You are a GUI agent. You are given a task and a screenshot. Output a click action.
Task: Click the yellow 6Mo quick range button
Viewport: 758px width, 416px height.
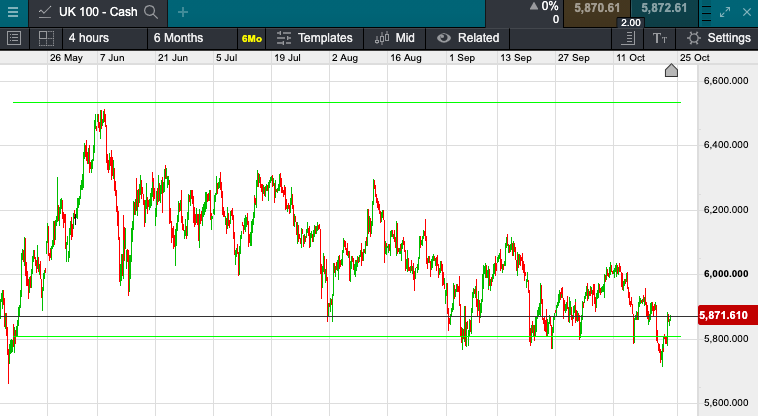(x=252, y=39)
